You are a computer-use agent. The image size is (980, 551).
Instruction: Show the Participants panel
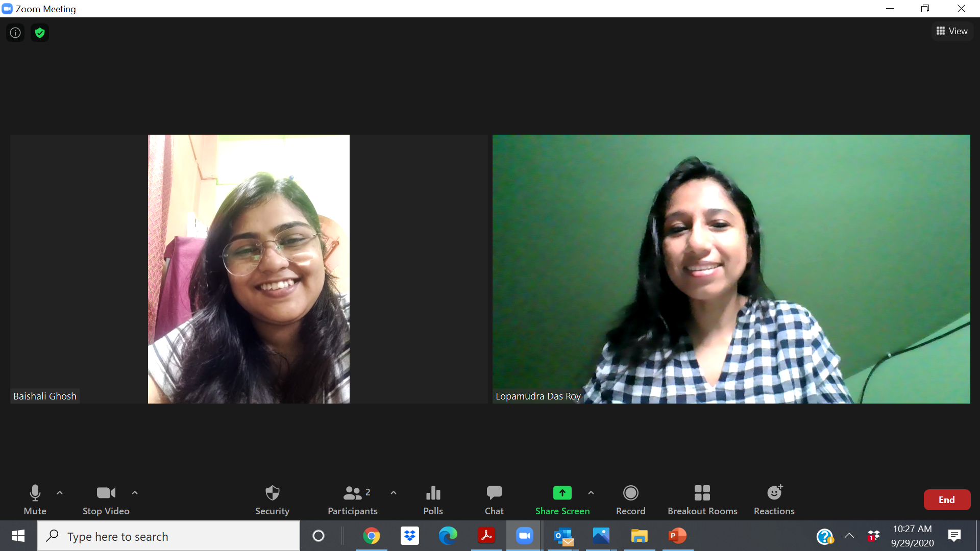pyautogui.click(x=352, y=499)
